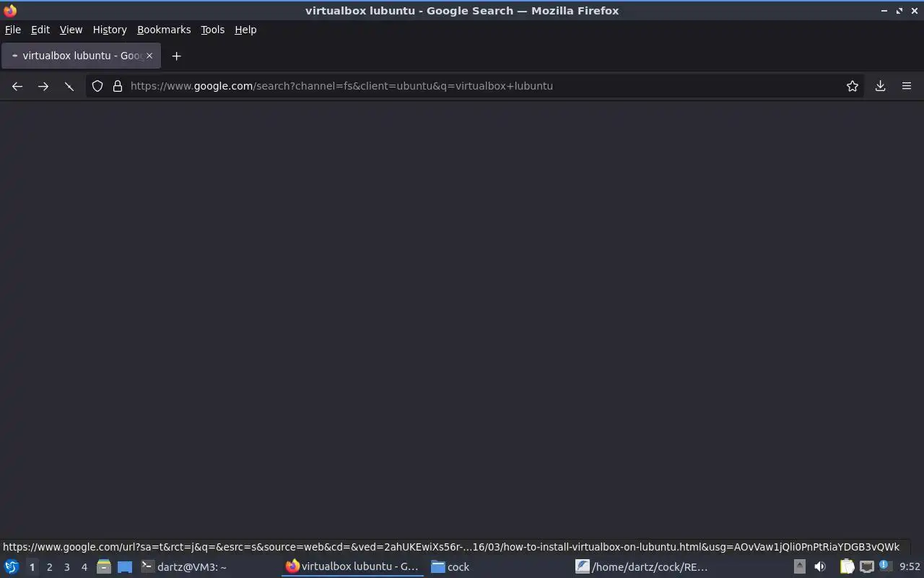Open the network status tray icon
Viewport: 924px width, 578px height.
point(866,567)
